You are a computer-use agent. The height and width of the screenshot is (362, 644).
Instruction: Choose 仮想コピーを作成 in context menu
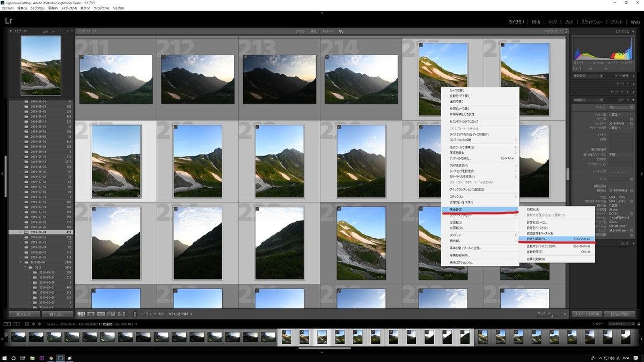[x=480, y=202]
